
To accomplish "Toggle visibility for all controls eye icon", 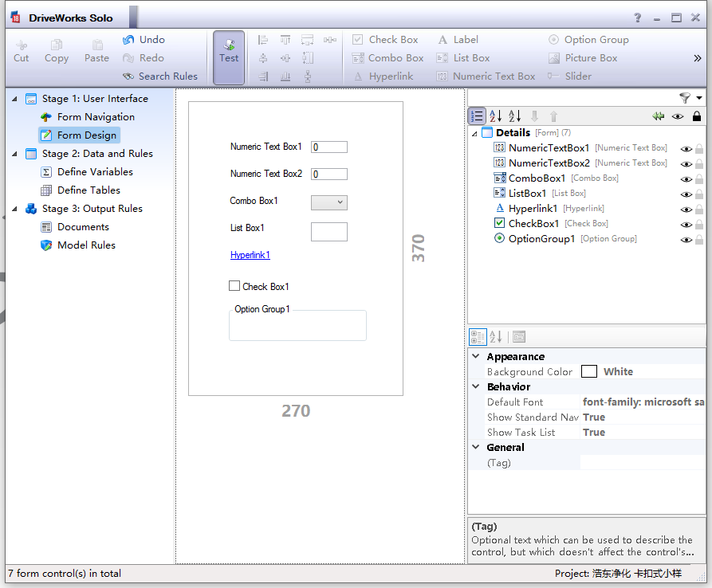I will point(678,116).
